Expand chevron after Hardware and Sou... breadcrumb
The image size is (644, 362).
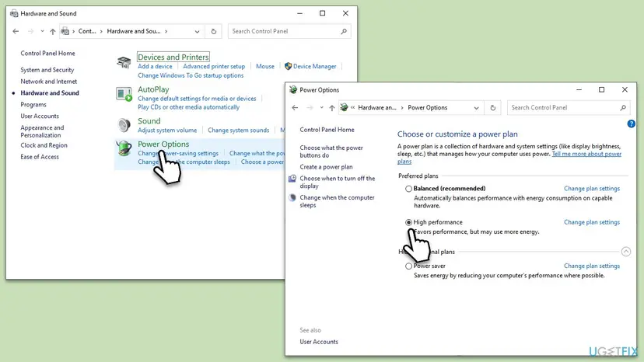(x=166, y=31)
